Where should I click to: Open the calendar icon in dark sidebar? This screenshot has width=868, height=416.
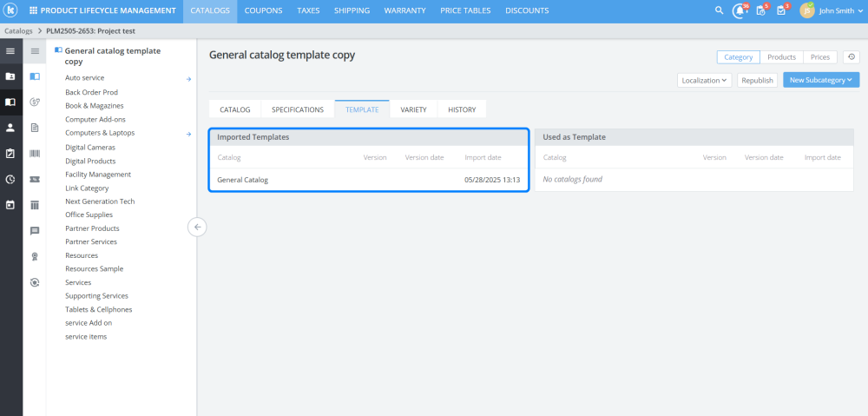(x=10, y=204)
